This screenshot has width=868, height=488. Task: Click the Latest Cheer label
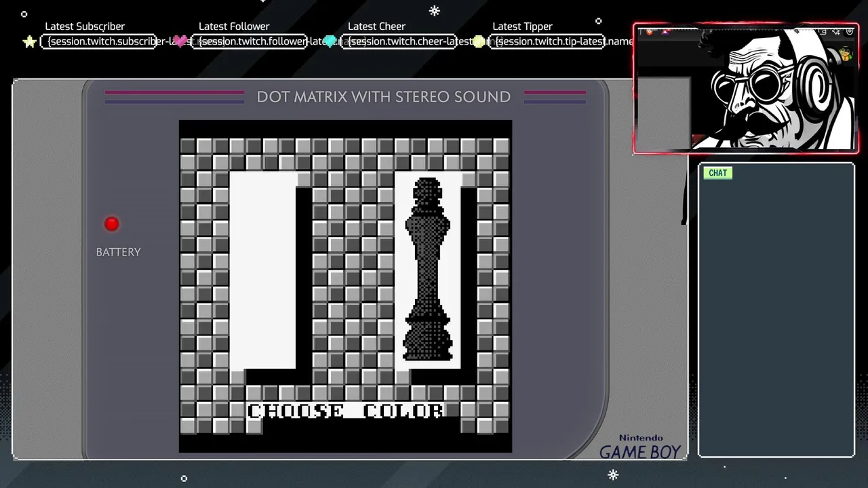(376, 26)
